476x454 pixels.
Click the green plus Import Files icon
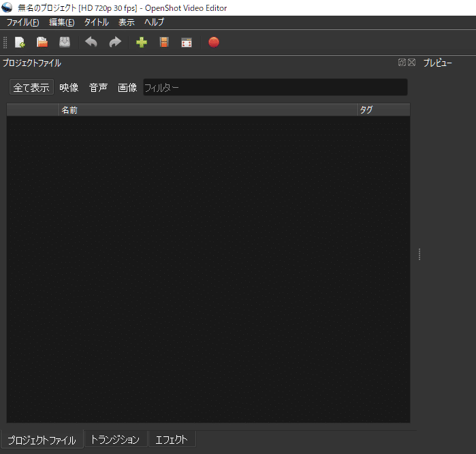pos(142,42)
